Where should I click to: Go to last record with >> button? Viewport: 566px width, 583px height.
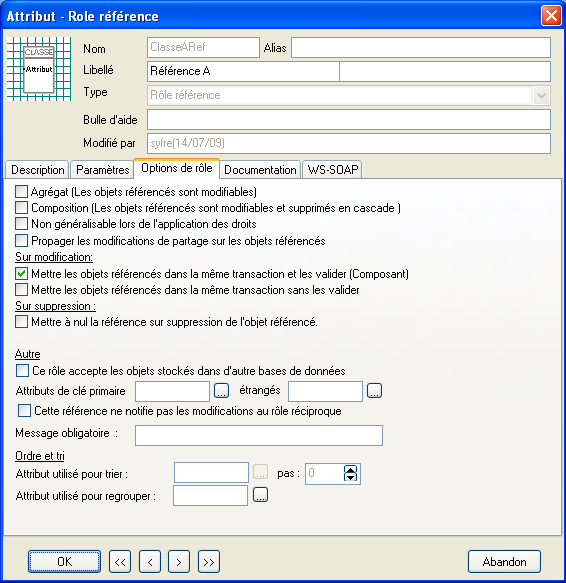tap(209, 561)
